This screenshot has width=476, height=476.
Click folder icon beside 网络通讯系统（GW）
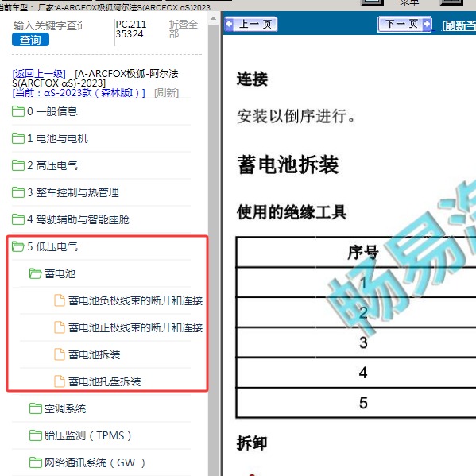[x=35, y=462]
